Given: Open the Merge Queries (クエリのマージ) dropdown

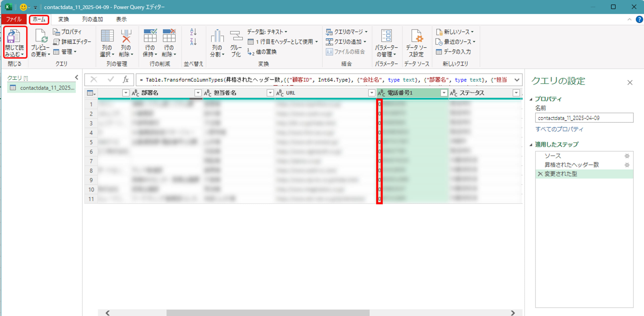Looking at the screenshot, I should 347,32.
